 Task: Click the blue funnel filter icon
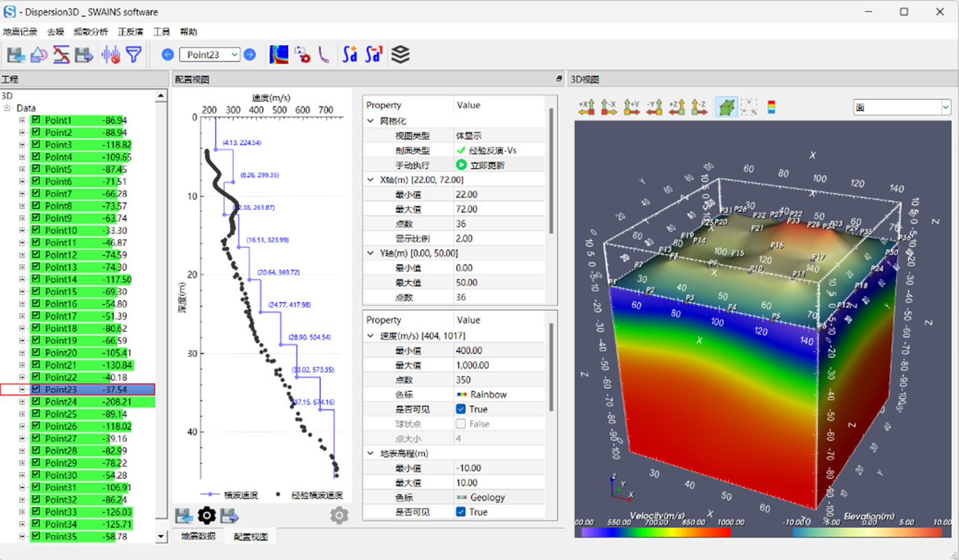coord(133,55)
